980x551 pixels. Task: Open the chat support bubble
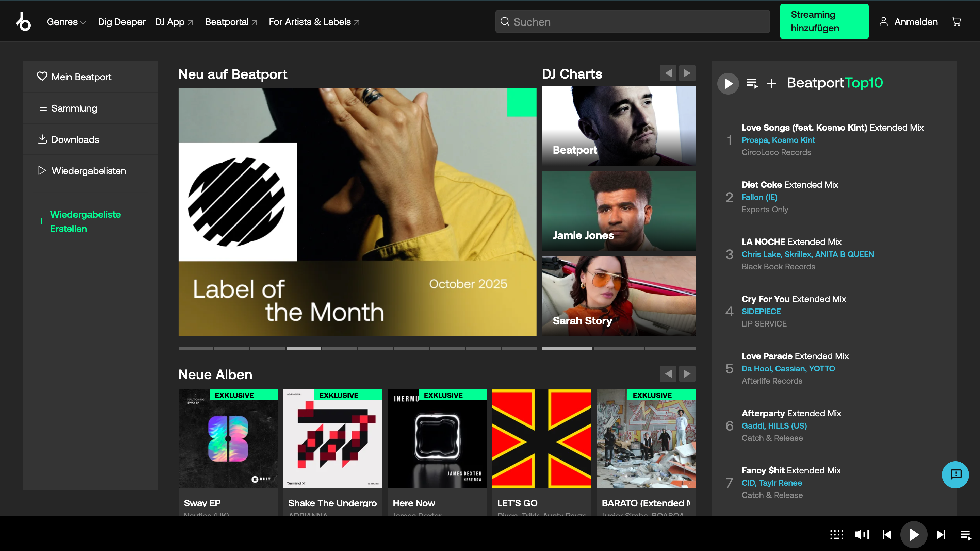pyautogui.click(x=955, y=474)
